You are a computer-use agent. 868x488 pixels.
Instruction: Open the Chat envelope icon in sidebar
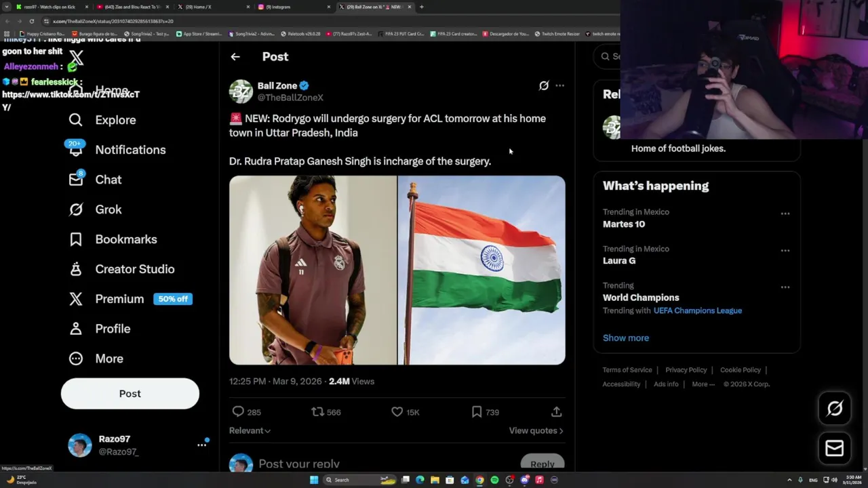[x=76, y=179]
